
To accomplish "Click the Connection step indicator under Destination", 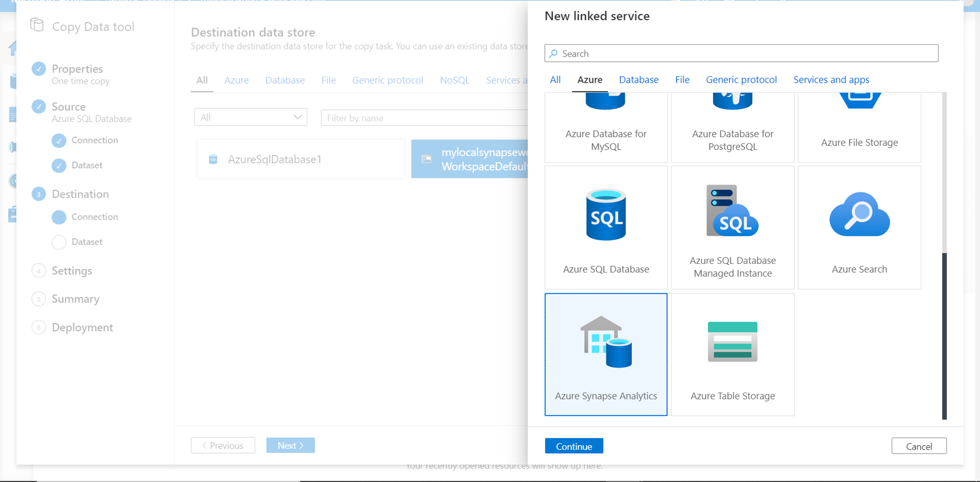I will pyautogui.click(x=59, y=217).
